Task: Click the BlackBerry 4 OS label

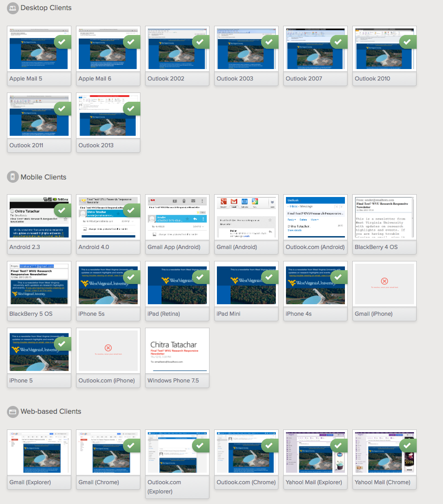Action: (x=376, y=247)
